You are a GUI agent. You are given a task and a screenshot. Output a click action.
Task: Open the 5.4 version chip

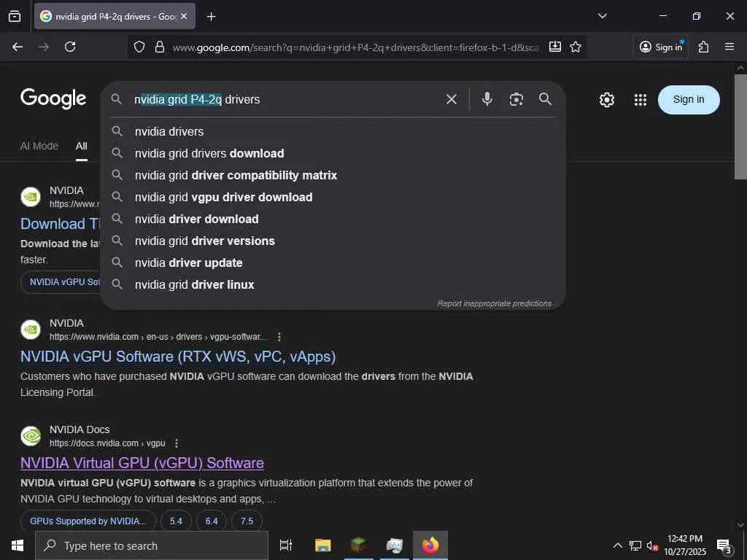pyautogui.click(x=176, y=521)
